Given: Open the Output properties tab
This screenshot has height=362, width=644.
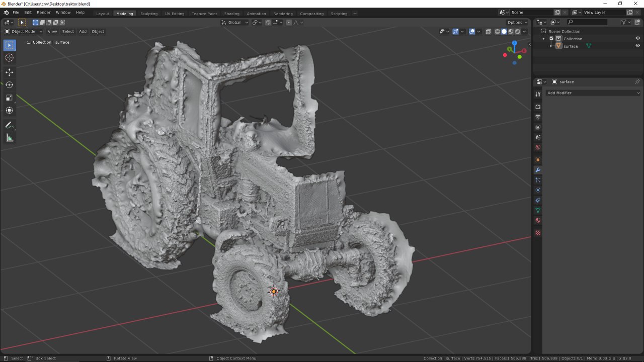Looking at the screenshot, I should pyautogui.click(x=538, y=117).
